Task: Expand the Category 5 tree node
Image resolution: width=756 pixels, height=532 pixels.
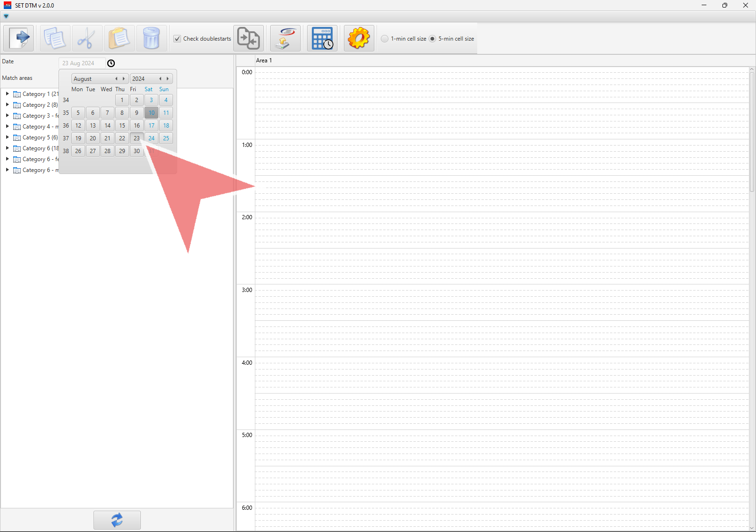Action: (7, 137)
